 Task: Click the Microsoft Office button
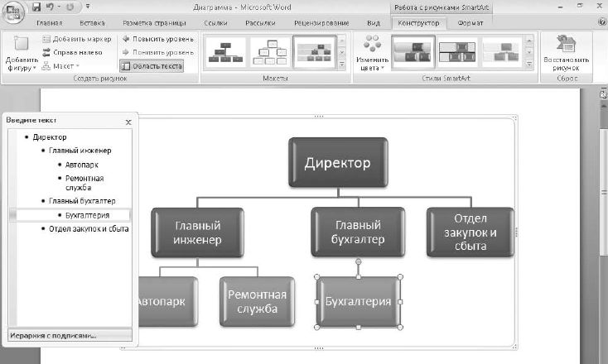pos(13,12)
